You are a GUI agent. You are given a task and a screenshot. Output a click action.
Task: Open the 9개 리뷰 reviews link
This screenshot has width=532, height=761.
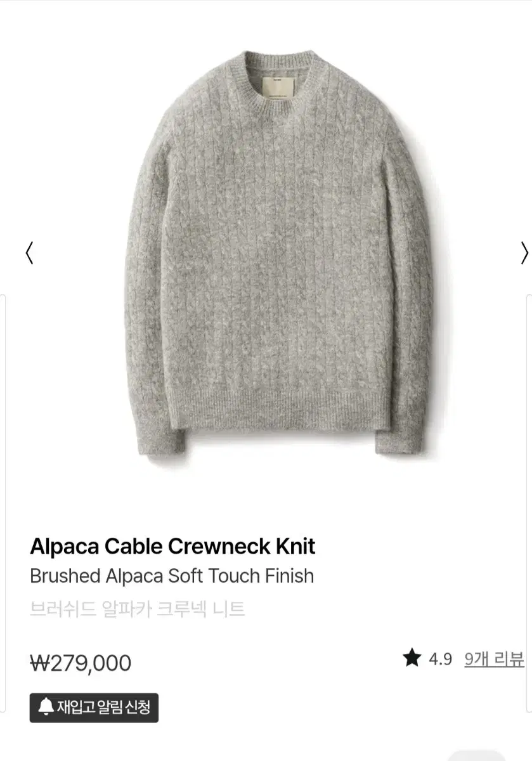click(x=494, y=659)
